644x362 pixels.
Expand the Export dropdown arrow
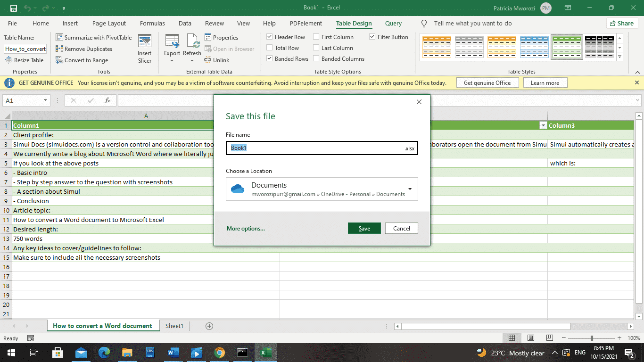pyautogui.click(x=172, y=60)
